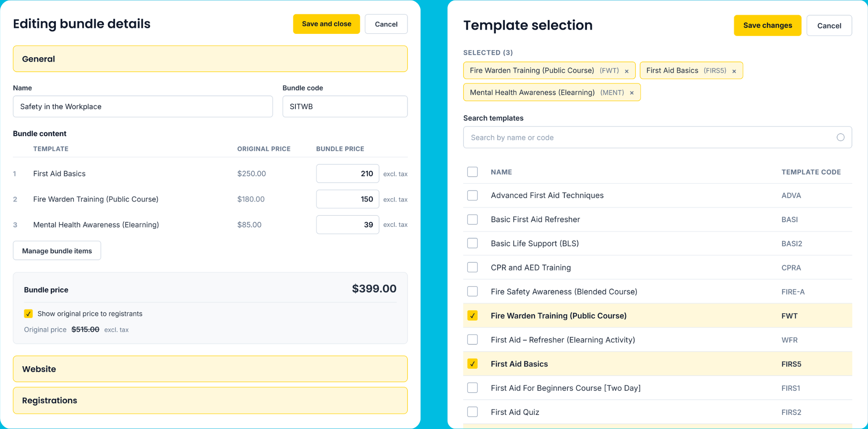The height and width of the screenshot is (429, 868).
Task: Click Save and close button
Action: point(326,24)
